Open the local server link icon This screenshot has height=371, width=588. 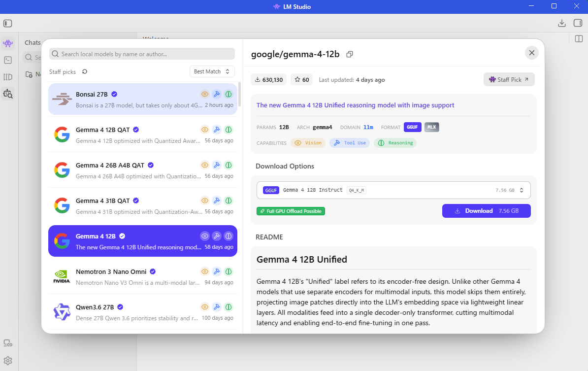tap(8, 343)
